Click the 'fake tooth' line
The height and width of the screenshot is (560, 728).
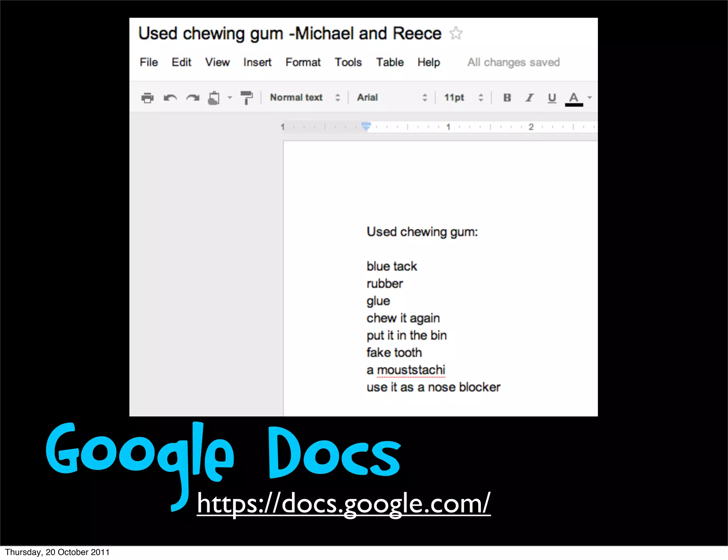click(394, 352)
